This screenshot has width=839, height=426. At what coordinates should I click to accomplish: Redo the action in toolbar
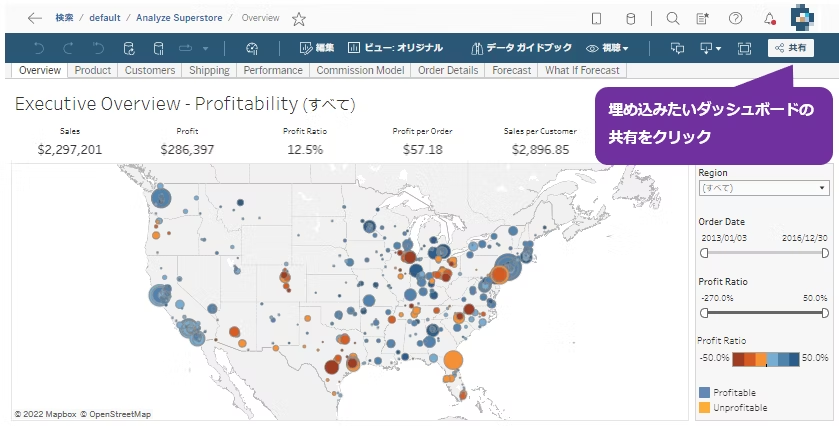click(68, 48)
